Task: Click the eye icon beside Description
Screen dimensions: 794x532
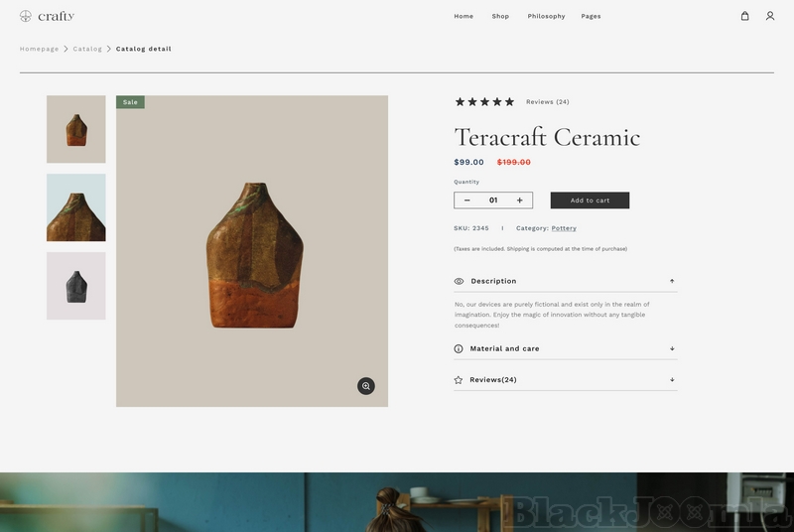Action: [x=459, y=281]
